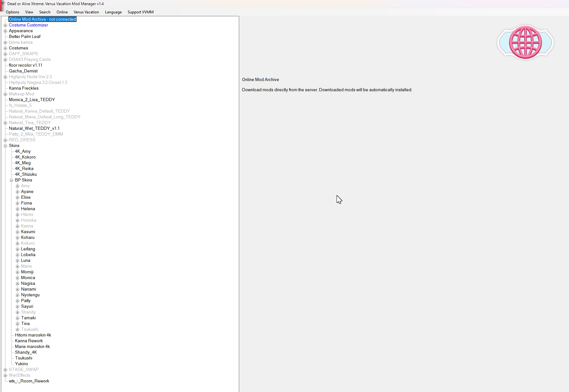Click the app icon in title bar

(3, 4)
